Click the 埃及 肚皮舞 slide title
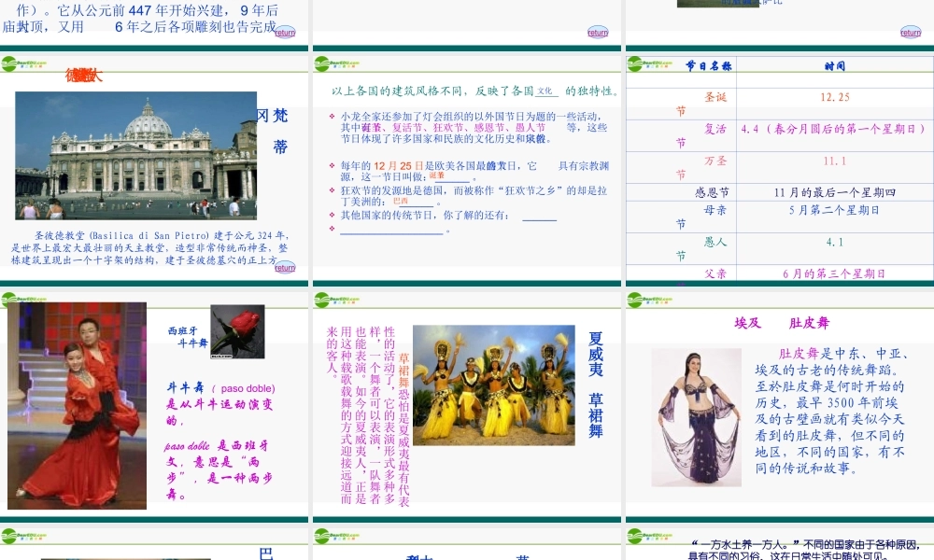This screenshot has width=934, height=560. pos(782,323)
